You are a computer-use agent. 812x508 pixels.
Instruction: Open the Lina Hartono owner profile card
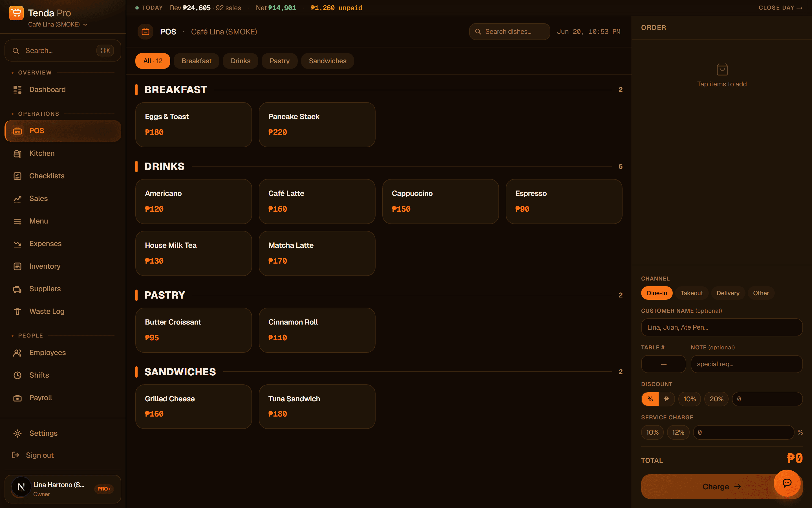pyautogui.click(x=63, y=489)
